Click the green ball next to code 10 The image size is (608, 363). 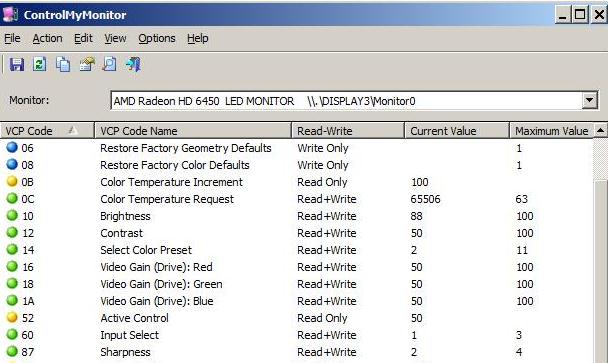click(12, 215)
